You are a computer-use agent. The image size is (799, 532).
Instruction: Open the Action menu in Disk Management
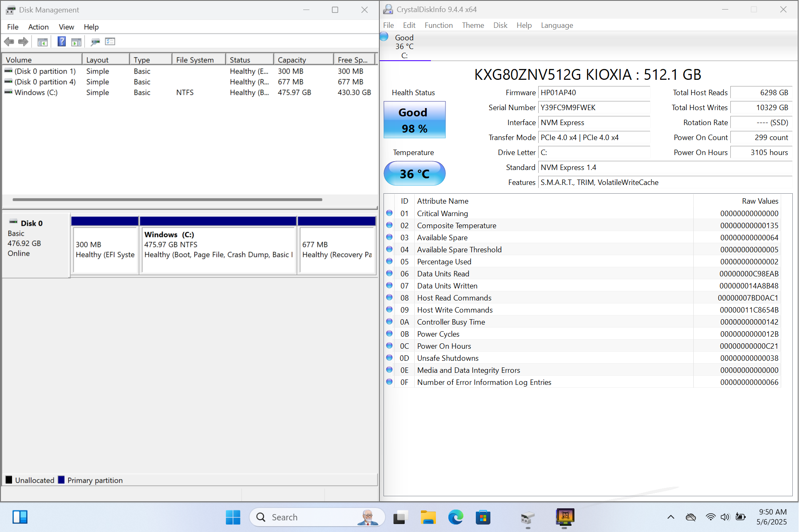[38, 27]
